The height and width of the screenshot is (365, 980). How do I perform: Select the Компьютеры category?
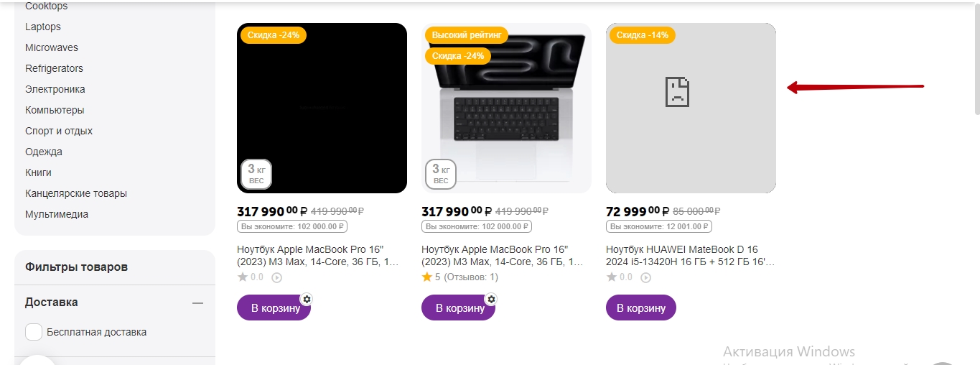[55, 110]
